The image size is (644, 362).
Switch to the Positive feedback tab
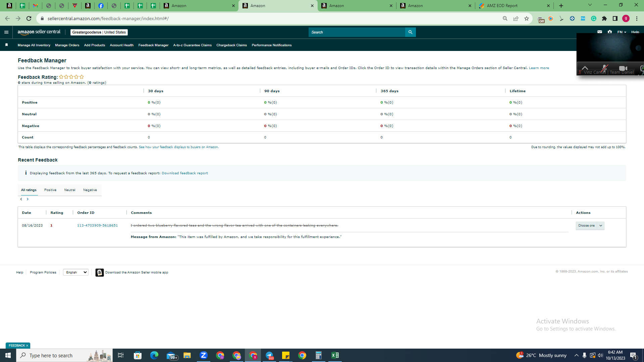point(50,190)
